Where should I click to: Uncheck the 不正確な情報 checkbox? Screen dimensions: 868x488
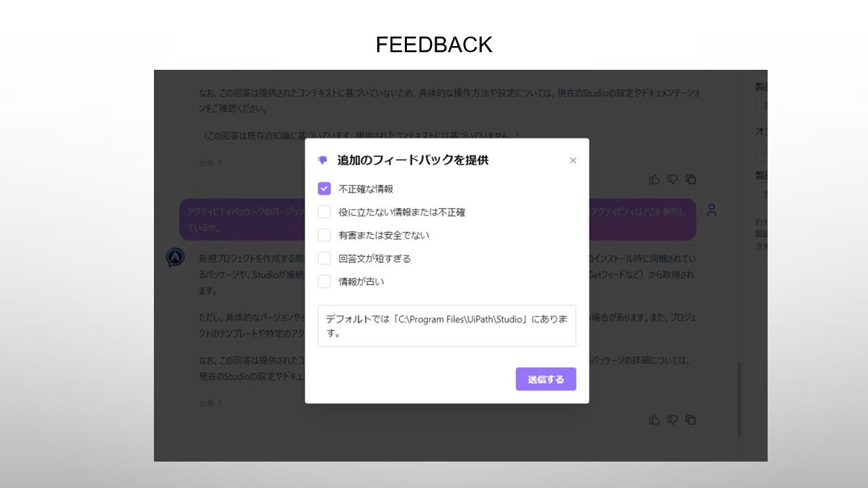click(324, 188)
